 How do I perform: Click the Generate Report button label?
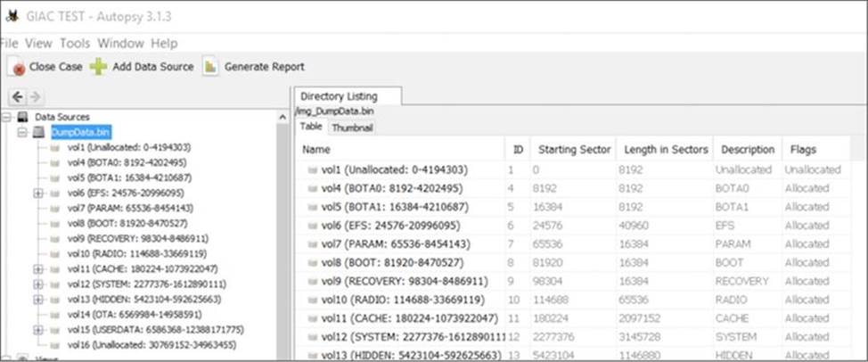pos(265,67)
